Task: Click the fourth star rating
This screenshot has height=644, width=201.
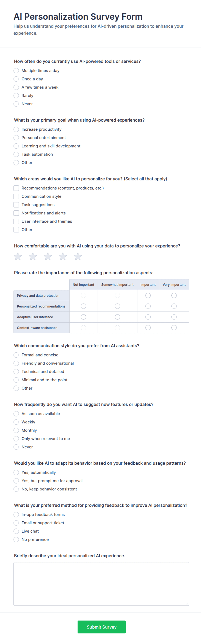Action: pyautogui.click(x=63, y=256)
